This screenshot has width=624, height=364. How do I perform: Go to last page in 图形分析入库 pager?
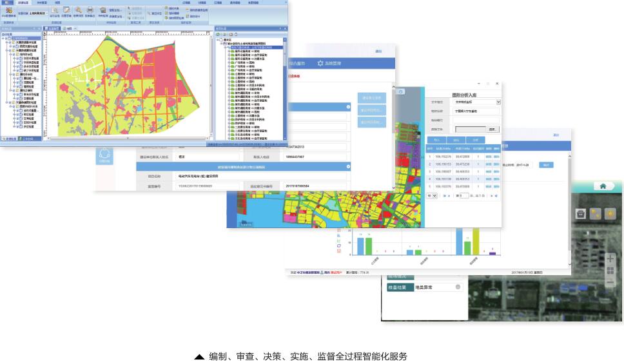[x=496, y=196]
